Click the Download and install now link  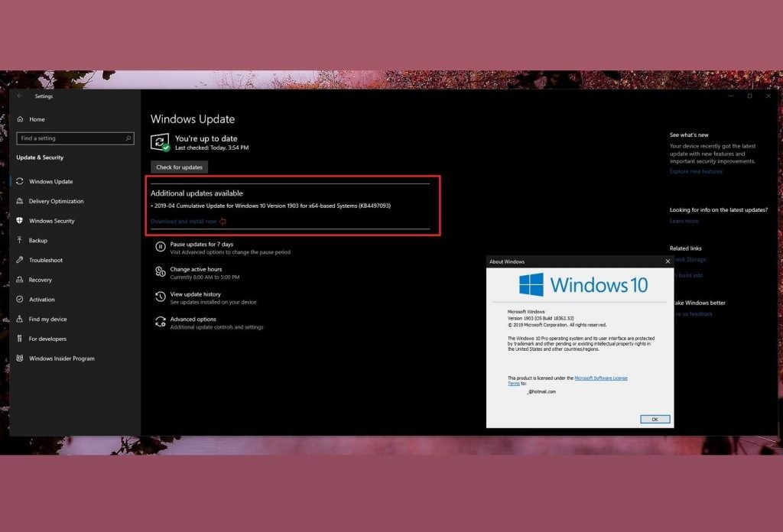click(184, 222)
